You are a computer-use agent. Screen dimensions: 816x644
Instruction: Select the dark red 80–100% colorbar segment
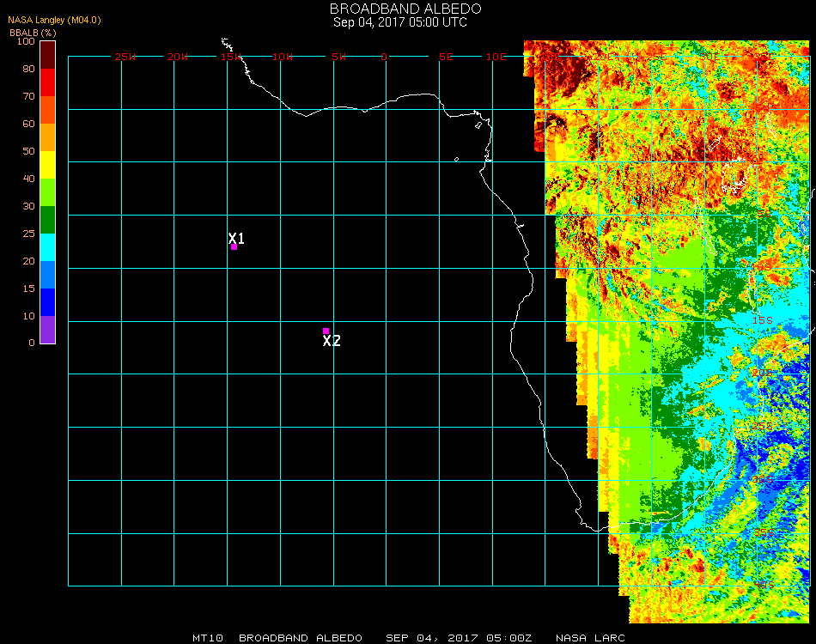click(x=48, y=54)
